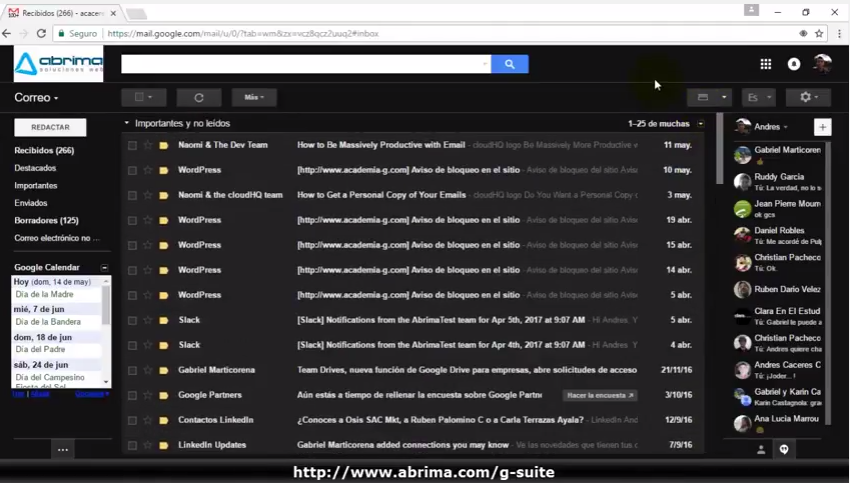Image resolution: width=850 pixels, height=483 pixels.
Task: Open Daniel Robles chat conversation
Action: point(778,235)
